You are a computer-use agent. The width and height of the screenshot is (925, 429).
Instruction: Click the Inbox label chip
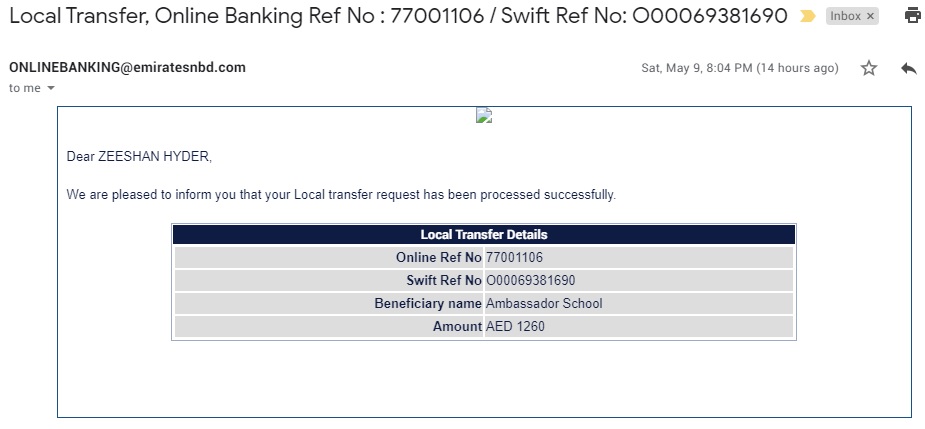(845, 16)
